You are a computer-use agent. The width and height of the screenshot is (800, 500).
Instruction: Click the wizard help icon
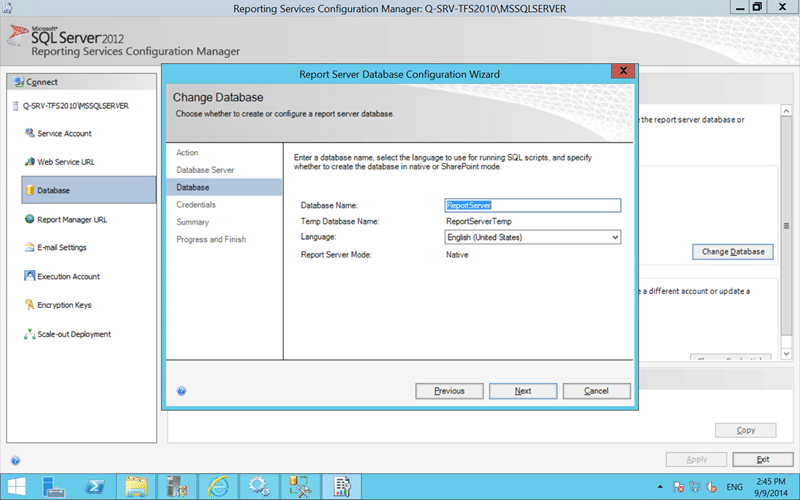[x=182, y=391]
